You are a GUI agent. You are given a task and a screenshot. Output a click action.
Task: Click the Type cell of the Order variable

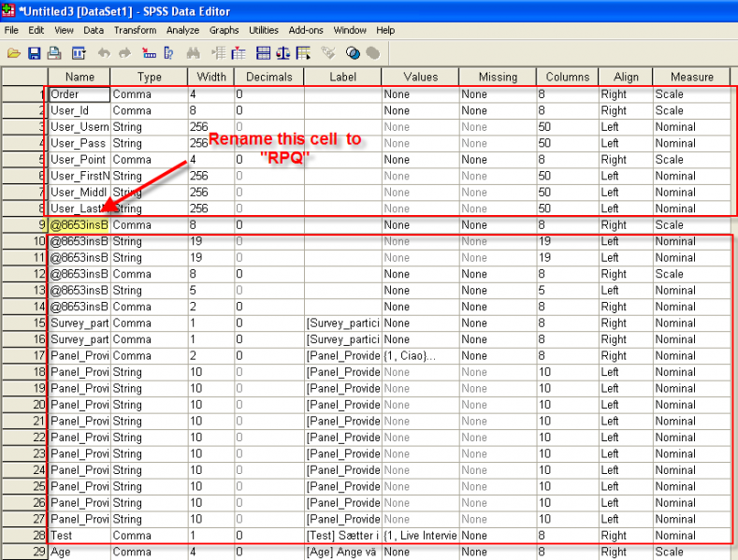point(148,94)
